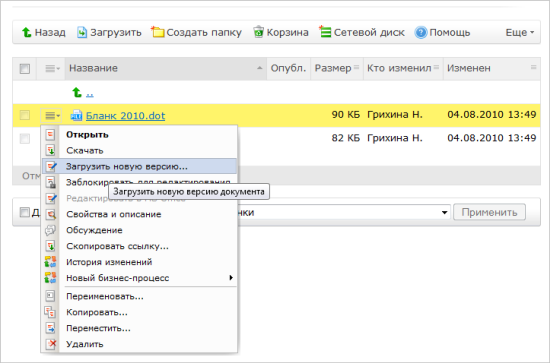
Task: Choose Свойства и описание menu entry
Action: click(139, 214)
